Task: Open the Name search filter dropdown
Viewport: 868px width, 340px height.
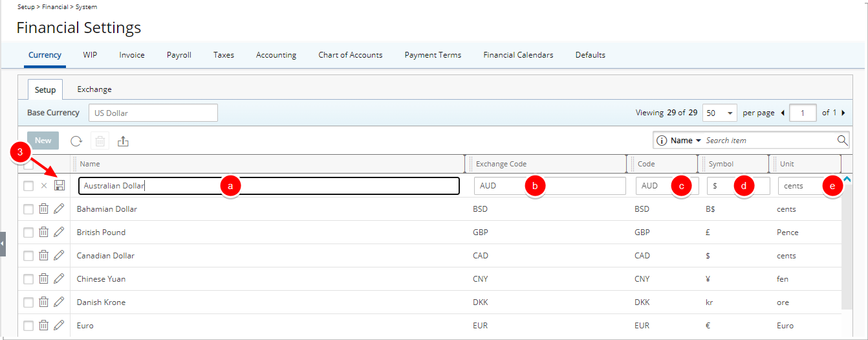Action: click(x=686, y=141)
